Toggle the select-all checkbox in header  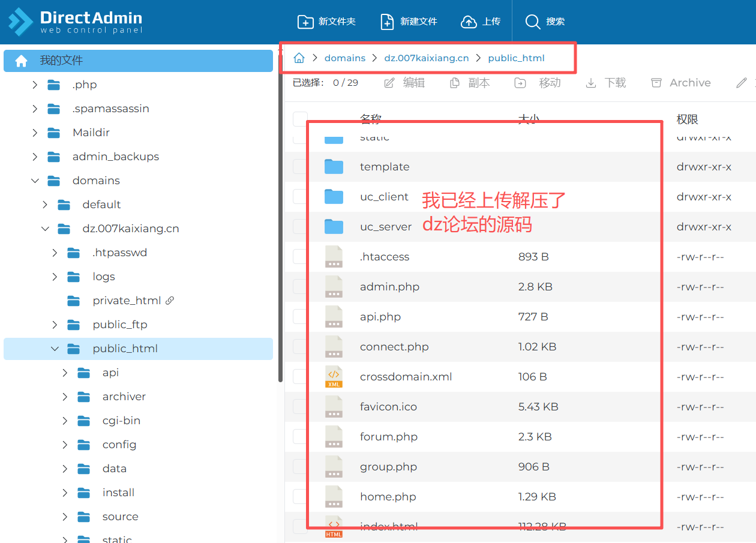[300, 119]
